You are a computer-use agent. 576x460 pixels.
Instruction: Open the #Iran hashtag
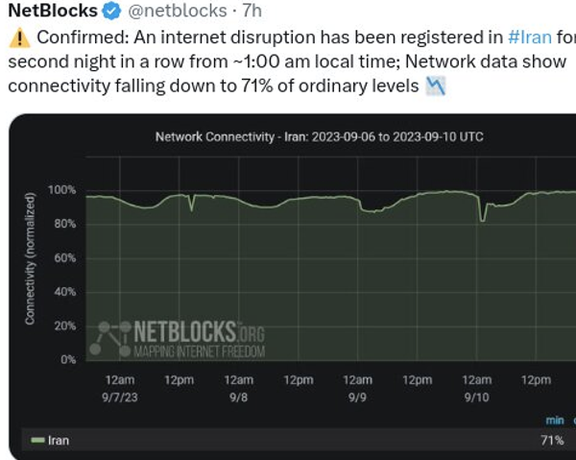pyautogui.click(x=530, y=37)
